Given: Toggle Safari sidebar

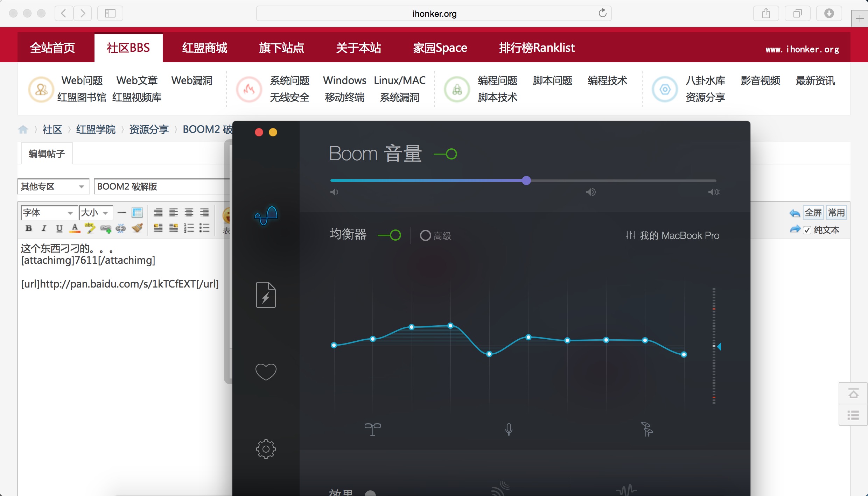Looking at the screenshot, I should pyautogui.click(x=110, y=13).
